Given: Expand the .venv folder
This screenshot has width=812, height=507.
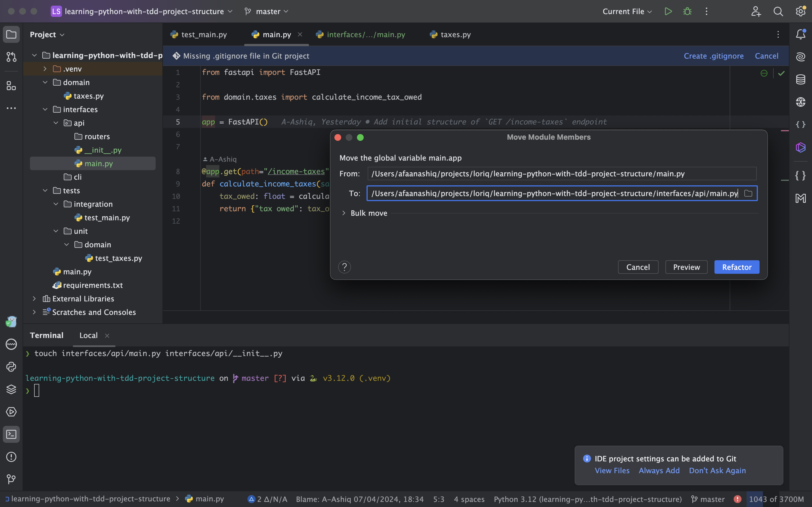Looking at the screenshot, I should (x=45, y=69).
